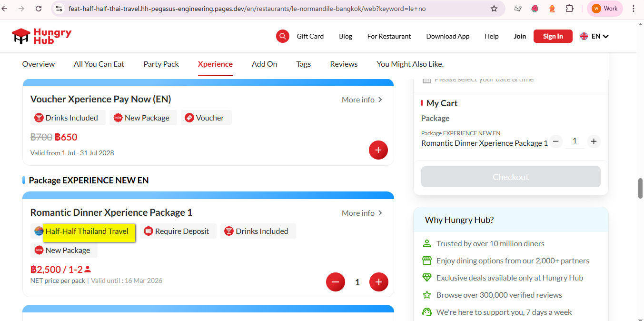This screenshot has height=321, width=644.
Task: Expand More info for Voucher Xperience
Action: [x=362, y=100]
